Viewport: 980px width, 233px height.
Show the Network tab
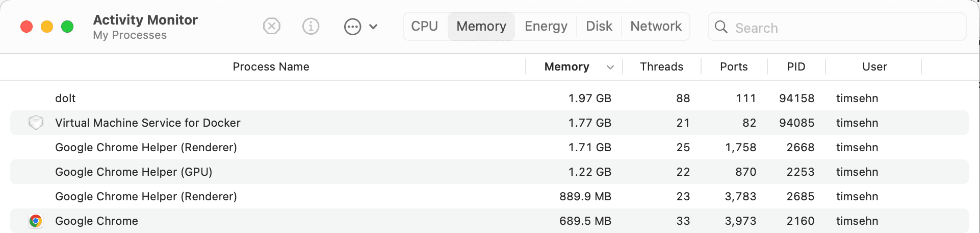[656, 26]
